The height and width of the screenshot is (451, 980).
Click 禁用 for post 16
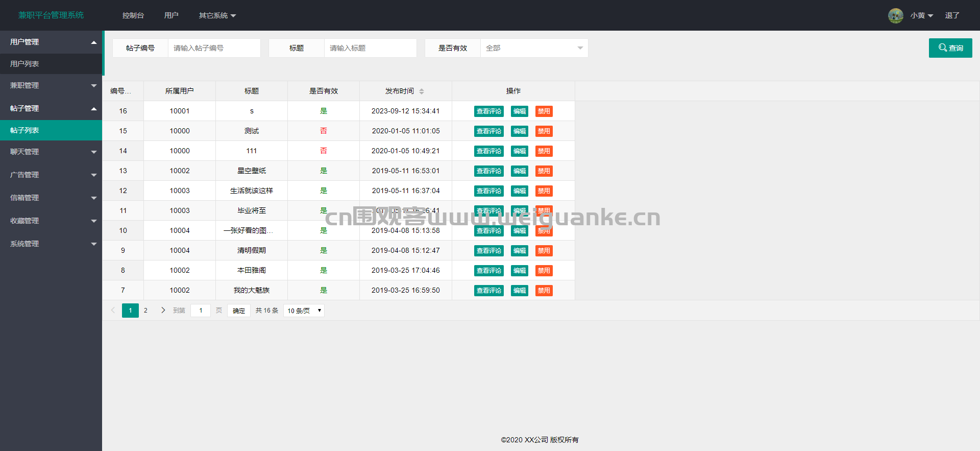click(x=544, y=111)
